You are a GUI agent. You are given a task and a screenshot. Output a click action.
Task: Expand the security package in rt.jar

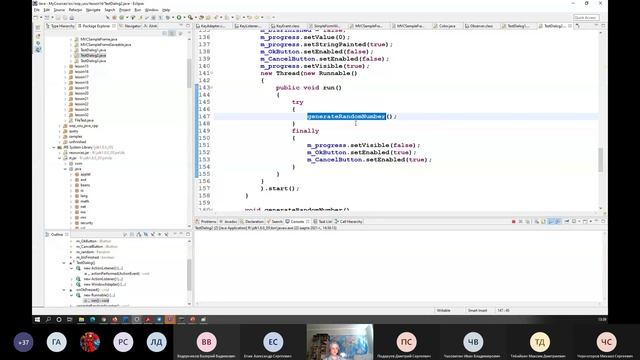[71, 223]
